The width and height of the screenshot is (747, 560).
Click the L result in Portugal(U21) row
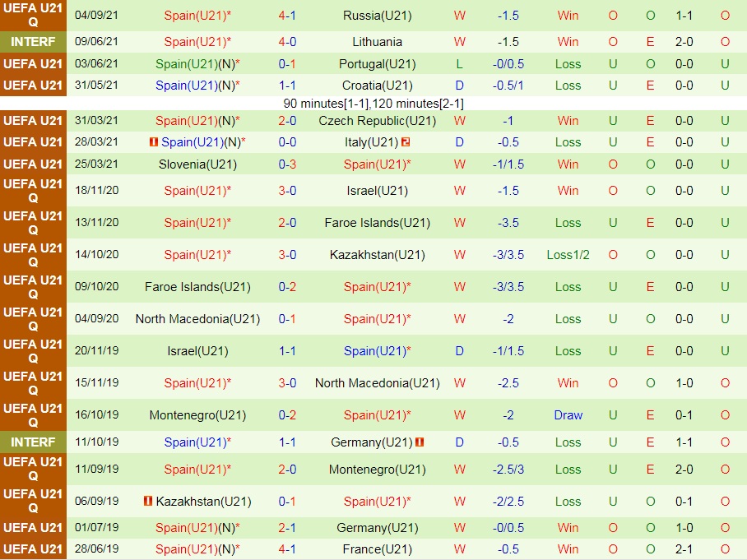[x=459, y=64]
